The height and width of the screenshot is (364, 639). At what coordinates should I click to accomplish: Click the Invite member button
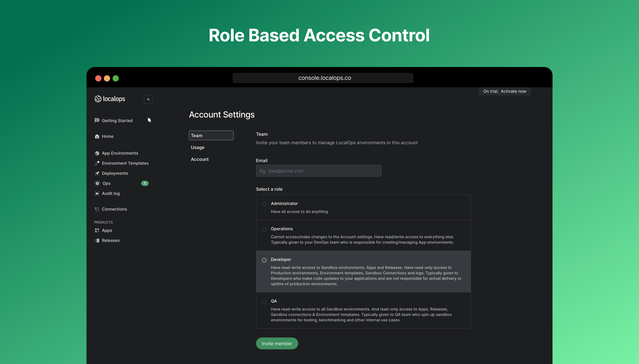(x=277, y=343)
